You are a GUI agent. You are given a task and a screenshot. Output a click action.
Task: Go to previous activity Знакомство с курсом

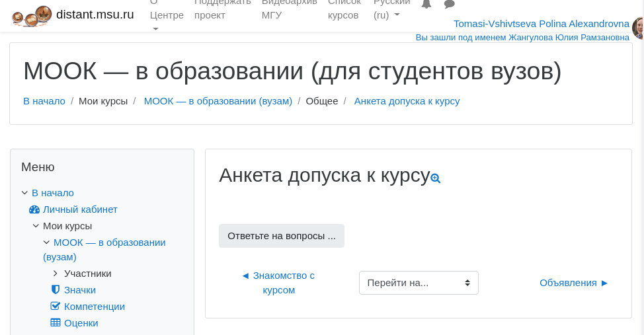point(278,283)
